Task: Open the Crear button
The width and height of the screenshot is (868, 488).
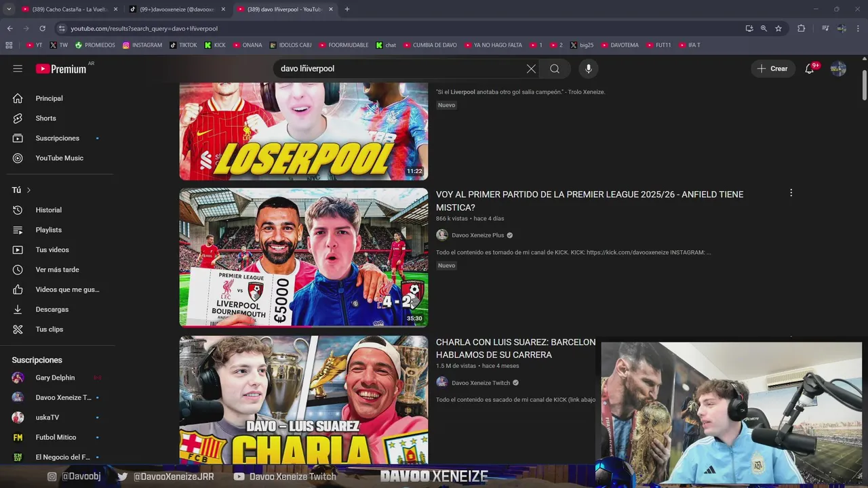Action: (772, 68)
